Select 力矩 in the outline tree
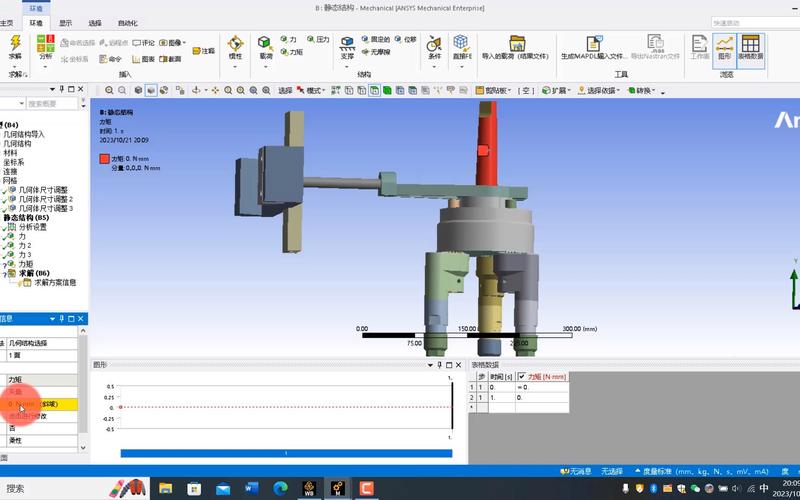Viewport: 800px width, 500px height. tap(26, 264)
